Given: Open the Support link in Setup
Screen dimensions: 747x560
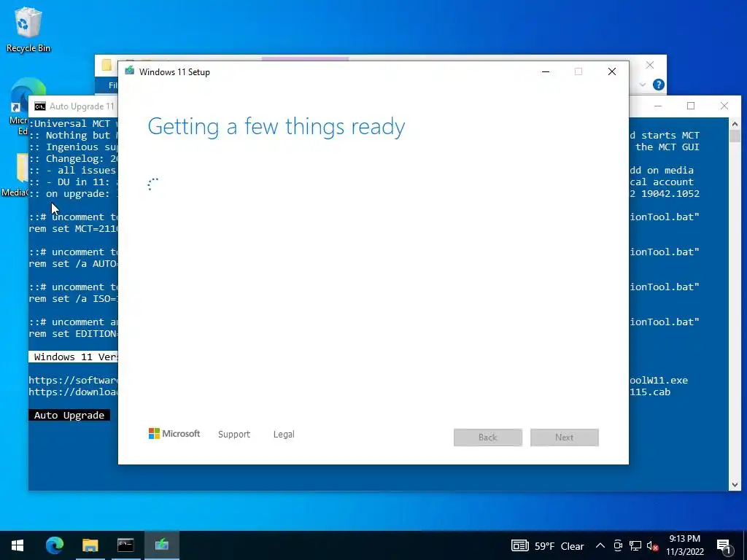Looking at the screenshot, I should point(234,435).
